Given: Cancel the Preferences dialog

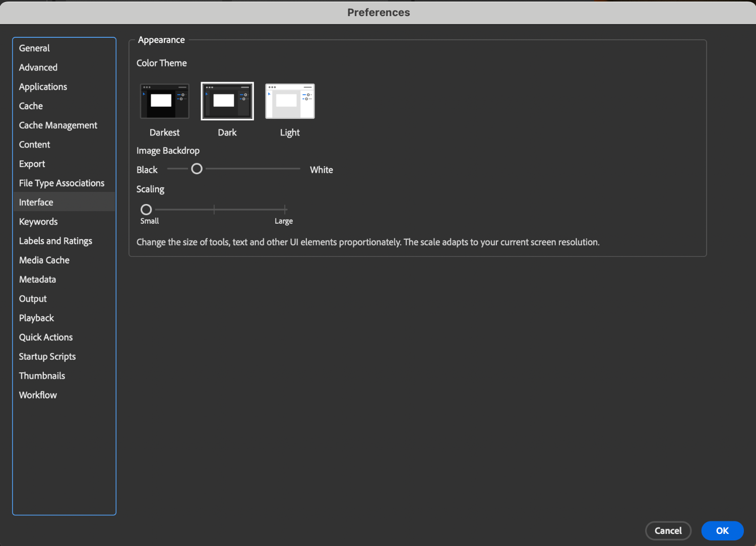Looking at the screenshot, I should click(x=668, y=530).
